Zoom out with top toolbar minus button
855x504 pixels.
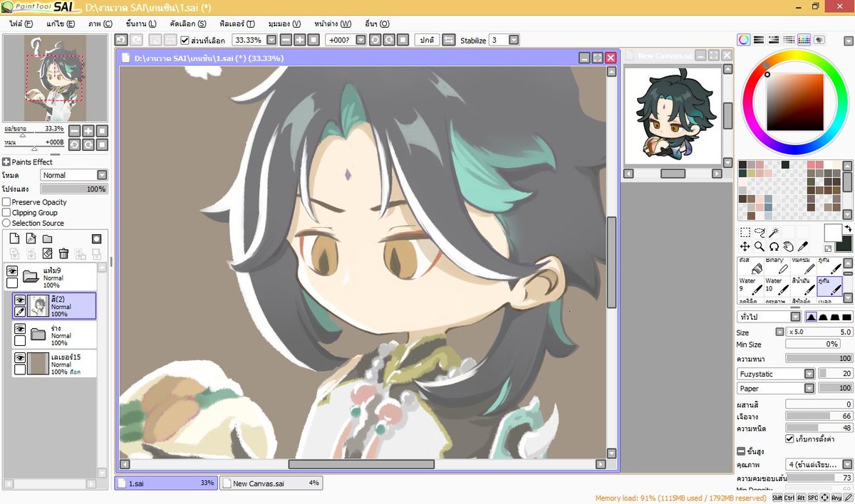pyautogui.click(x=286, y=40)
